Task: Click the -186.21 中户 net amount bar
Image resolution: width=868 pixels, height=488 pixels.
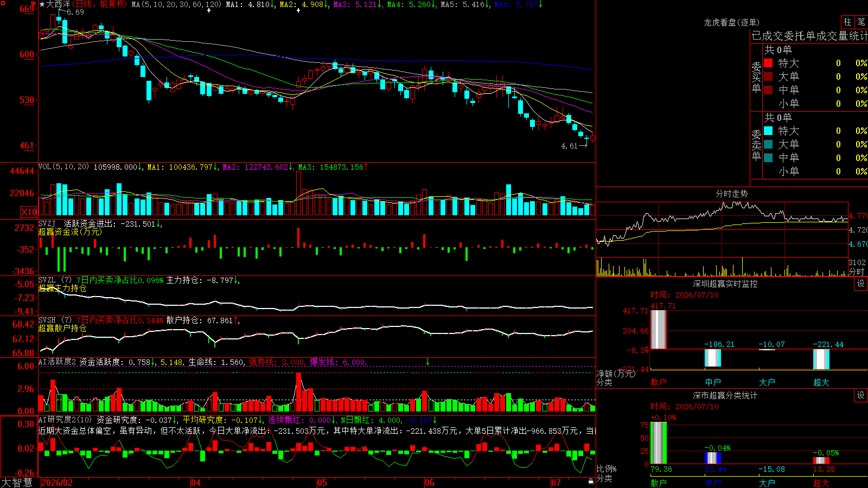Action: (712, 358)
